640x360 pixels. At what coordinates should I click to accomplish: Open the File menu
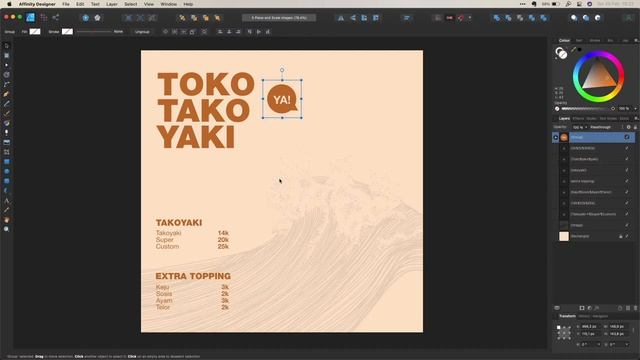click(66, 4)
